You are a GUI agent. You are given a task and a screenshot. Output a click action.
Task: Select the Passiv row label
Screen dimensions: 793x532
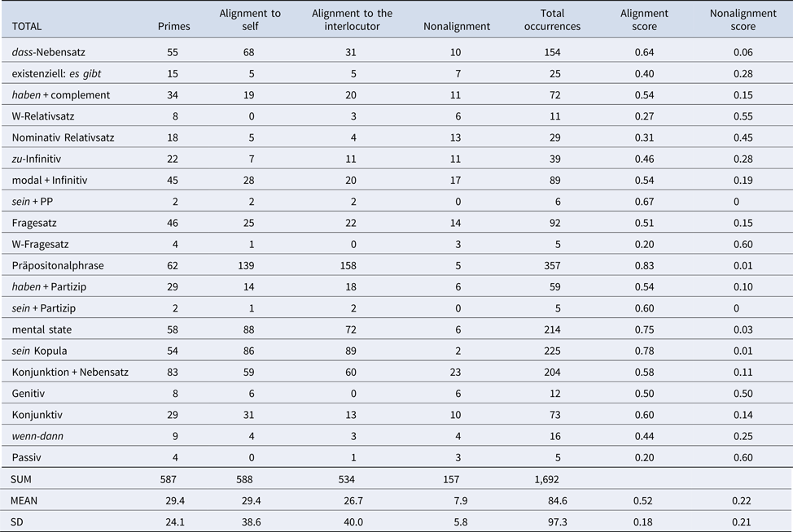tap(28, 456)
